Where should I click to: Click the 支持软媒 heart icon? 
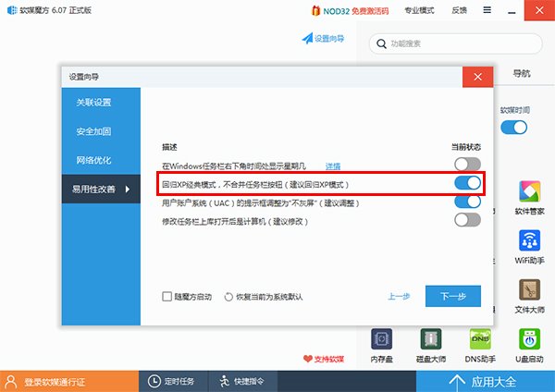(x=308, y=359)
